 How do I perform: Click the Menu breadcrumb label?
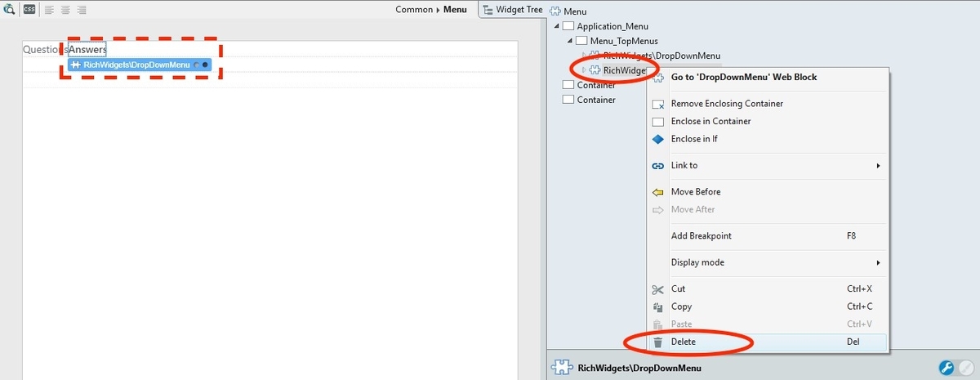(456, 10)
